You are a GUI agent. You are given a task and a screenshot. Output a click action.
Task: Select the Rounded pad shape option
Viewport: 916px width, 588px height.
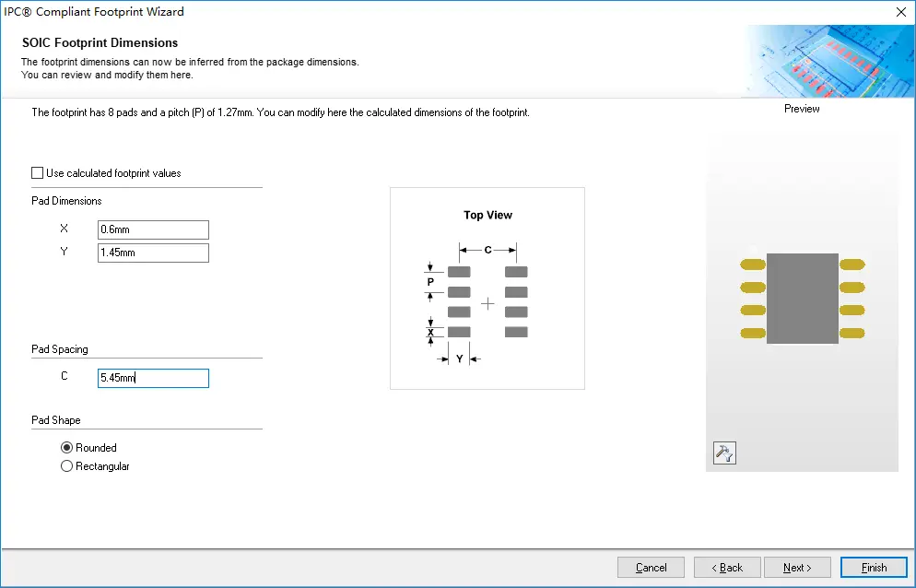coord(67,448)
